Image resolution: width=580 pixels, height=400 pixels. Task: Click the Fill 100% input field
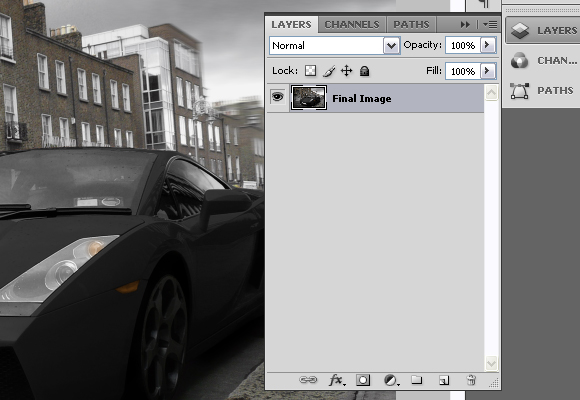point(463,71)
